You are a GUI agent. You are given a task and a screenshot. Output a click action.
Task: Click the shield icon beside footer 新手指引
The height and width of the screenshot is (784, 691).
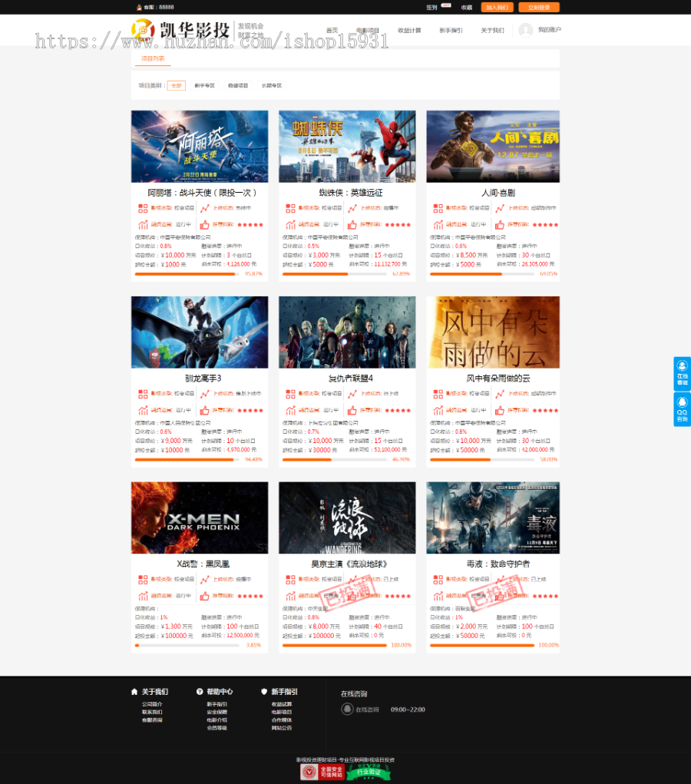(264, 692)
